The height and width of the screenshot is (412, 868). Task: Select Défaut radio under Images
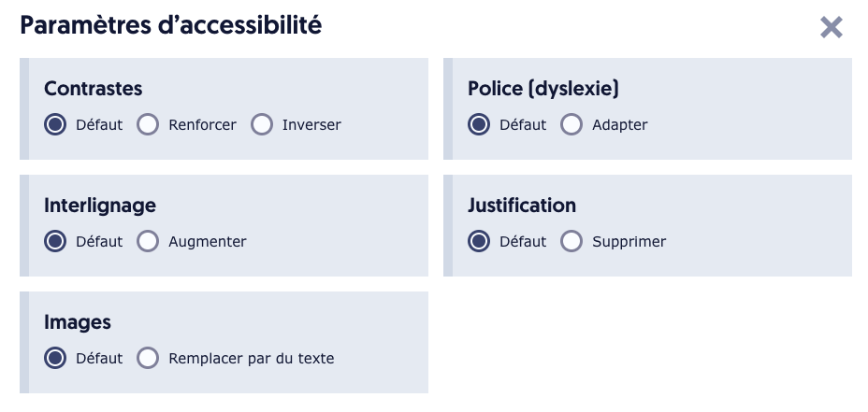[56, 358]
